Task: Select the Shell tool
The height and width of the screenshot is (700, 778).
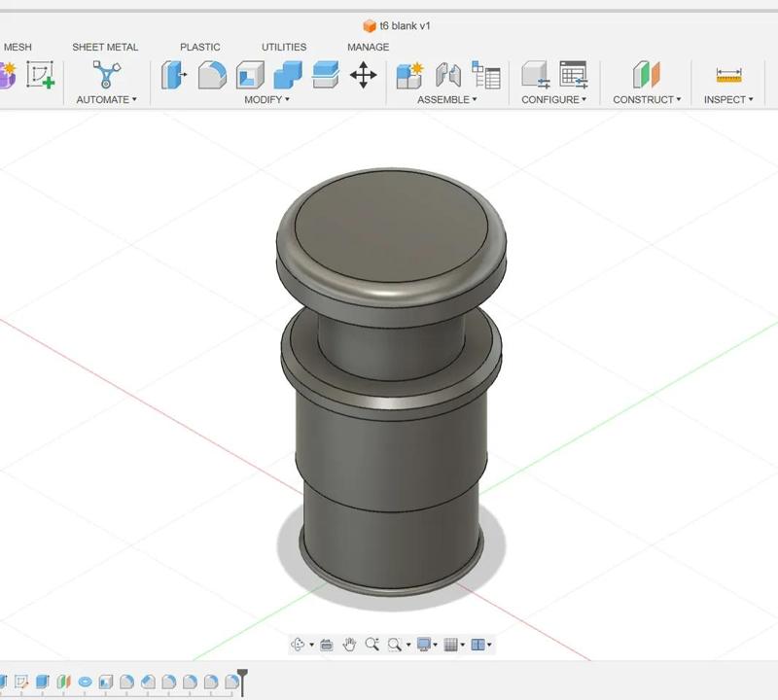Action: pyautogui.click(x=250, y=75)
